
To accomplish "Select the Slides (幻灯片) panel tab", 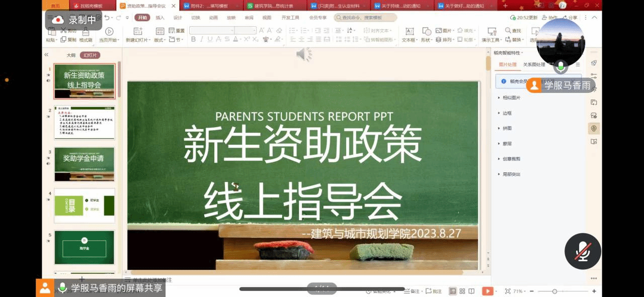I will 91,55.
